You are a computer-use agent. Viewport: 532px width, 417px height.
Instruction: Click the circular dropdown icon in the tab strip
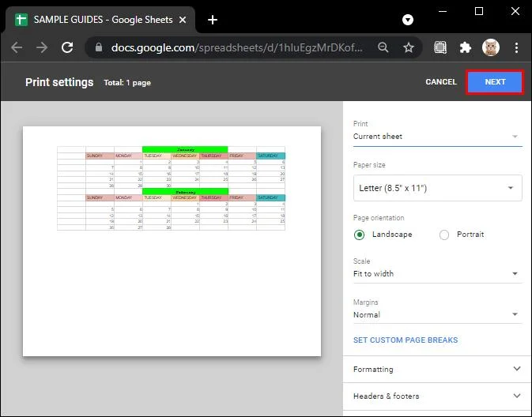point(408,20)
